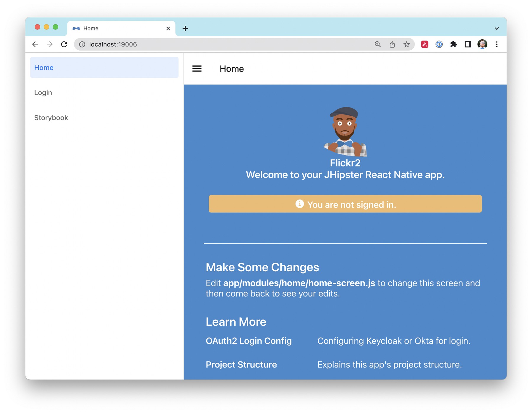Toggle the browser side panel
This screenshot has height=413, width=532.
pyautogui.click(x=468, y=44)
